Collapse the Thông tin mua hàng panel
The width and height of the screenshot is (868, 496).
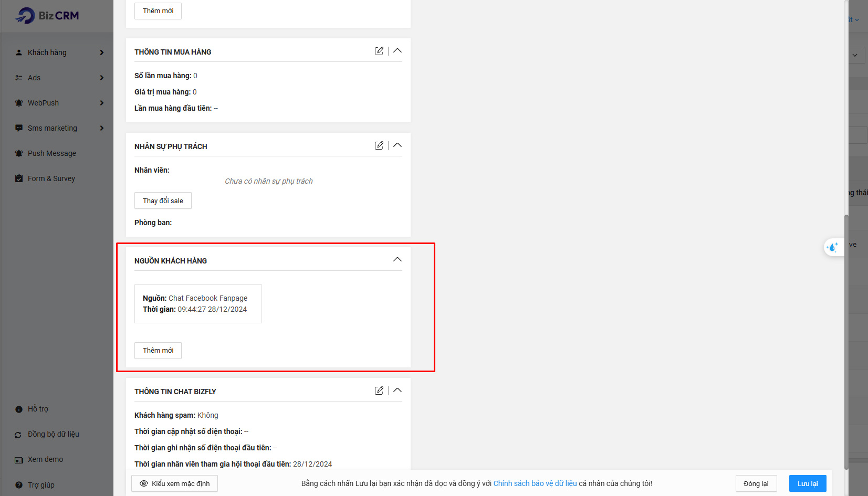point(398,51)
